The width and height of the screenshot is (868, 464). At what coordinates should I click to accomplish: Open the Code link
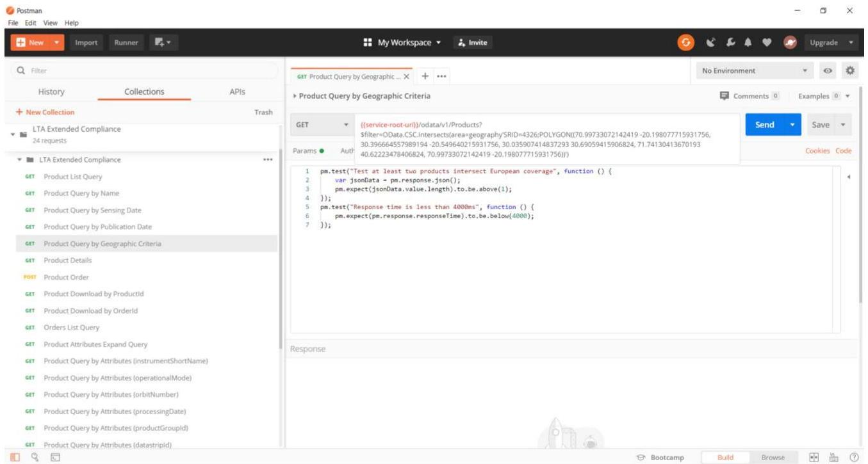pos(844,150)
